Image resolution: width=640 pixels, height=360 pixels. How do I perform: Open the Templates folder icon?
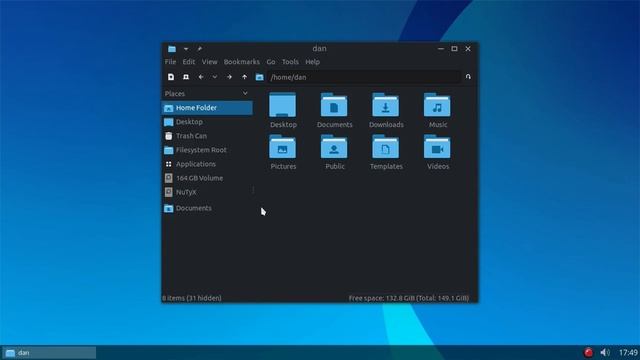(x=385, y=147)
